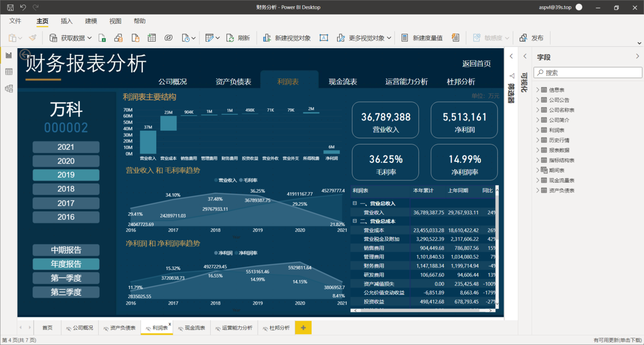Select year 2018 in slicer

click(66, 189)
